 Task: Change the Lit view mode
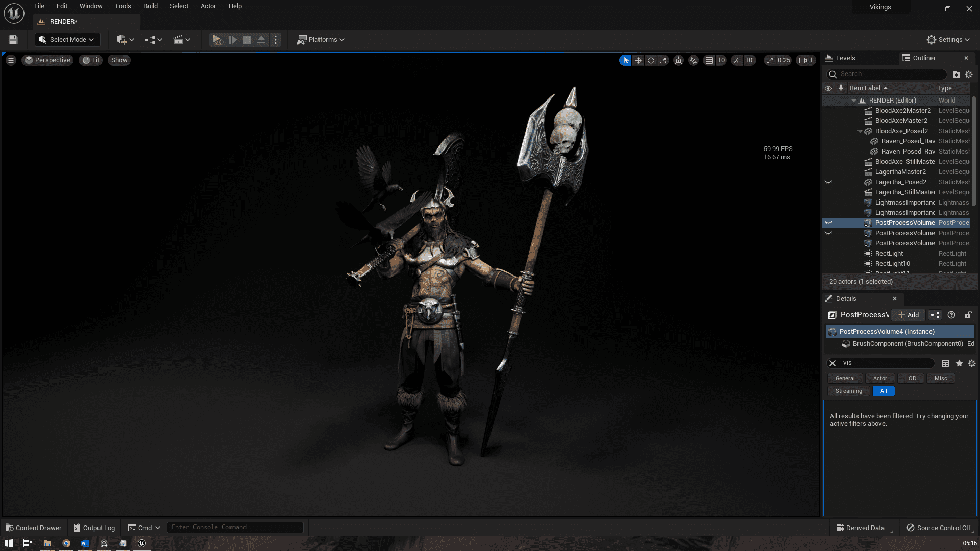tap(91, 60)
